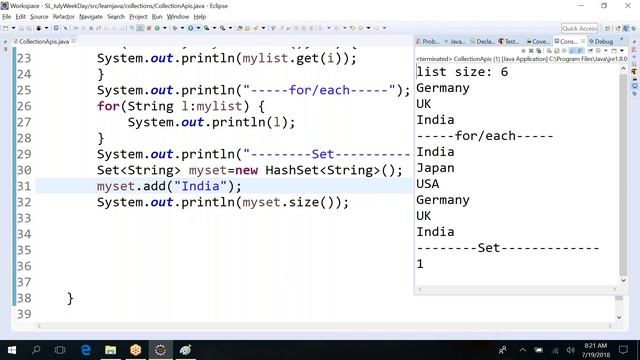Image resolution: width=640 pixels, height=360 pixels.
Task: Click the Display Selected Console icon
Action: point(598,51)
